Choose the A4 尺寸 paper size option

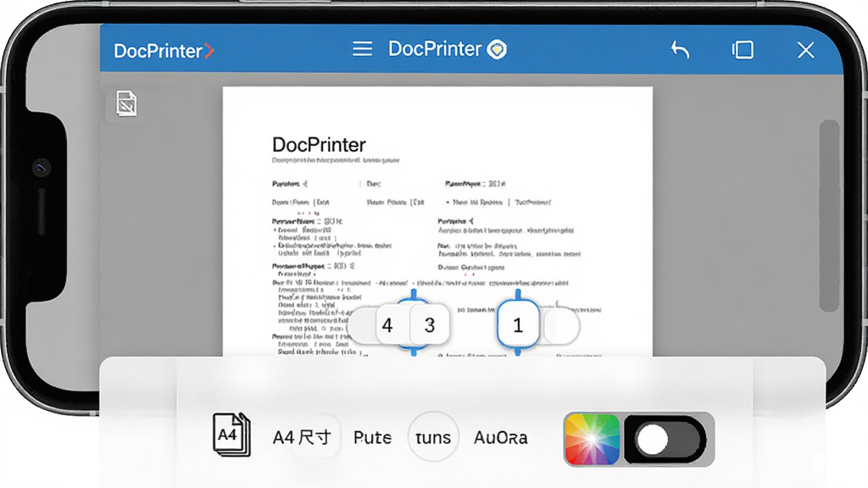[x=302, y=438]
